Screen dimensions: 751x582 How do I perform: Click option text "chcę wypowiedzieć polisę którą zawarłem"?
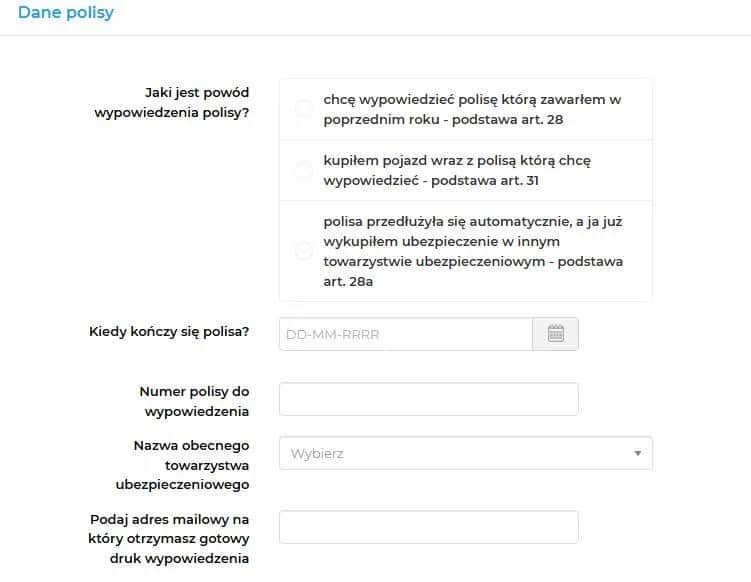click(x=472, y=100)
